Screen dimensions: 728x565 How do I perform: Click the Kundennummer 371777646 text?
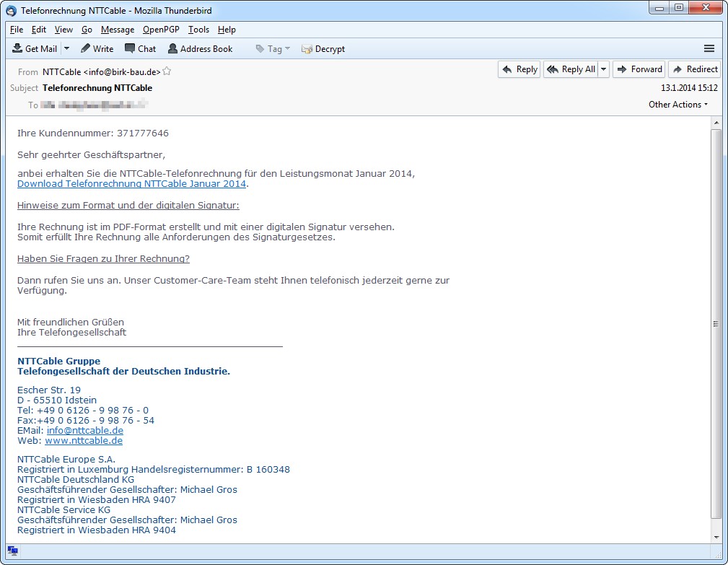tap(93, 133)
